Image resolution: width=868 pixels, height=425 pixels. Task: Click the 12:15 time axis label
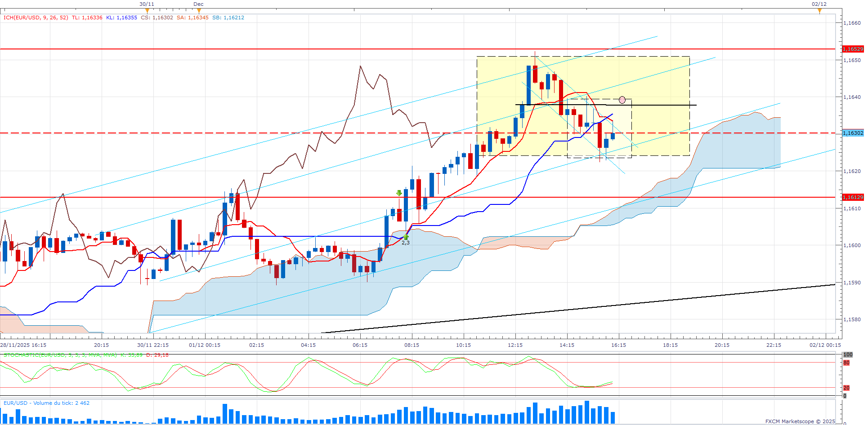point(515,345)
